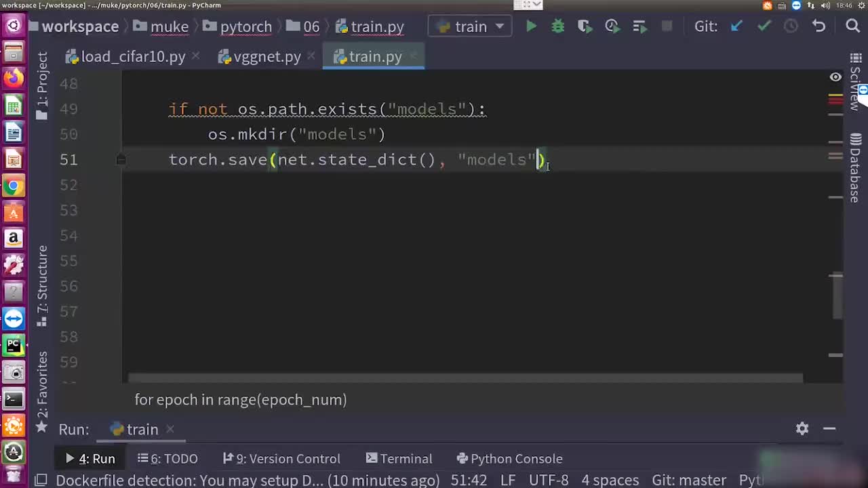Launch the profiler run icon

point(612,26)
